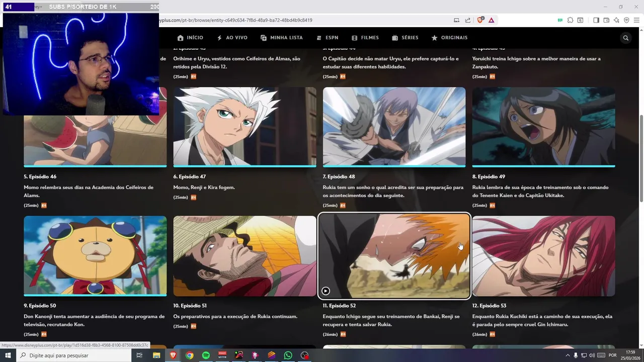The width and height of the screenshot is (644, 362).
Task: Click 'Momo, Renji e Kira fogem.' description
Action: [x=204, y=188]
